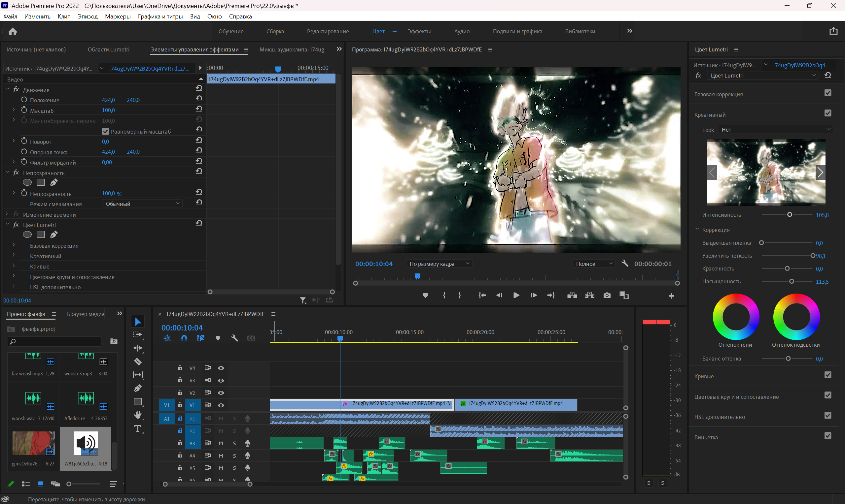Viewport: 845px width, 504px height.
Task: Switch to the Media Browser panel
Action: tap(85, 314)
